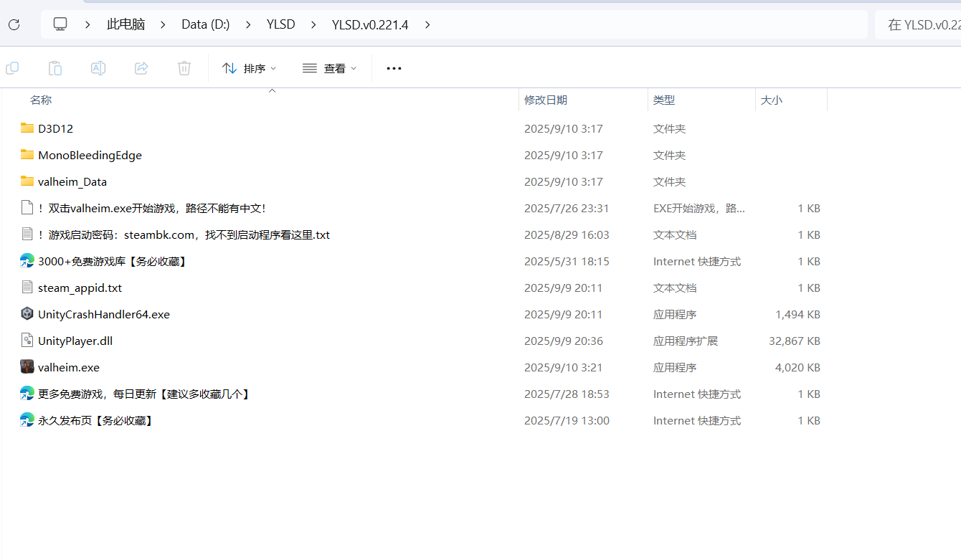Expand the chevron after 此电脑
Viewport: 961px width, 560px height.
(x=164, y=24)
